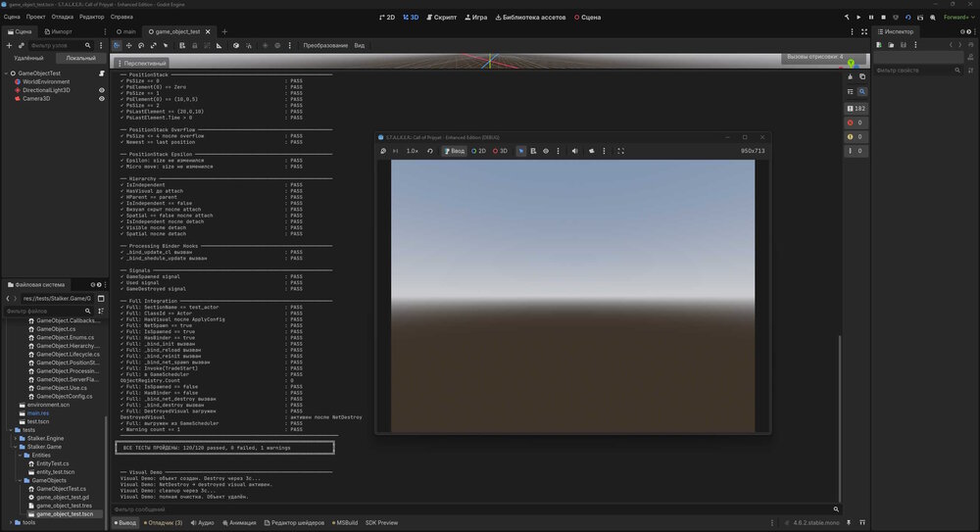980x532 pixels.
Task: Collapse the GameObjectTest root node
Action: click(6, 73)
